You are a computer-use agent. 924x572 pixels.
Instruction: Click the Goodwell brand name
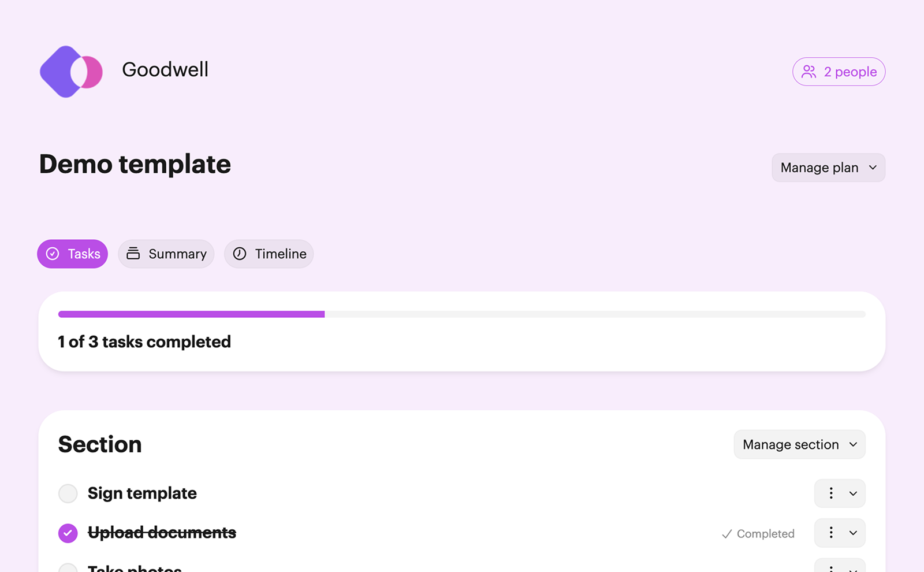tap(165, 69)
